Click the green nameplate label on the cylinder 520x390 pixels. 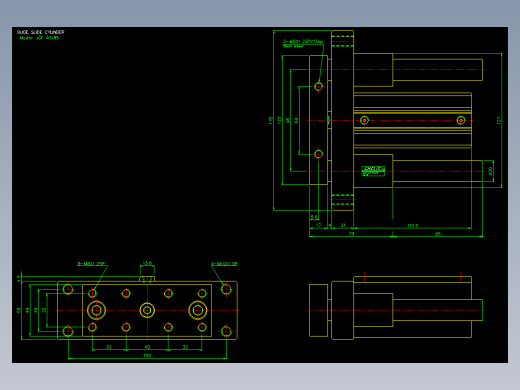(373, 171)
